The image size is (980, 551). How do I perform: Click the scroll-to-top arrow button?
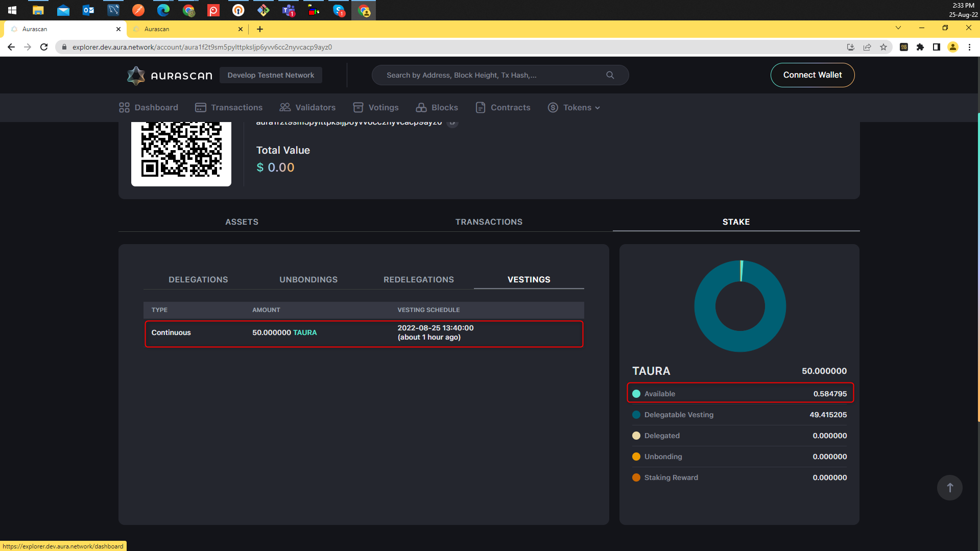click(x=949, y=487)
